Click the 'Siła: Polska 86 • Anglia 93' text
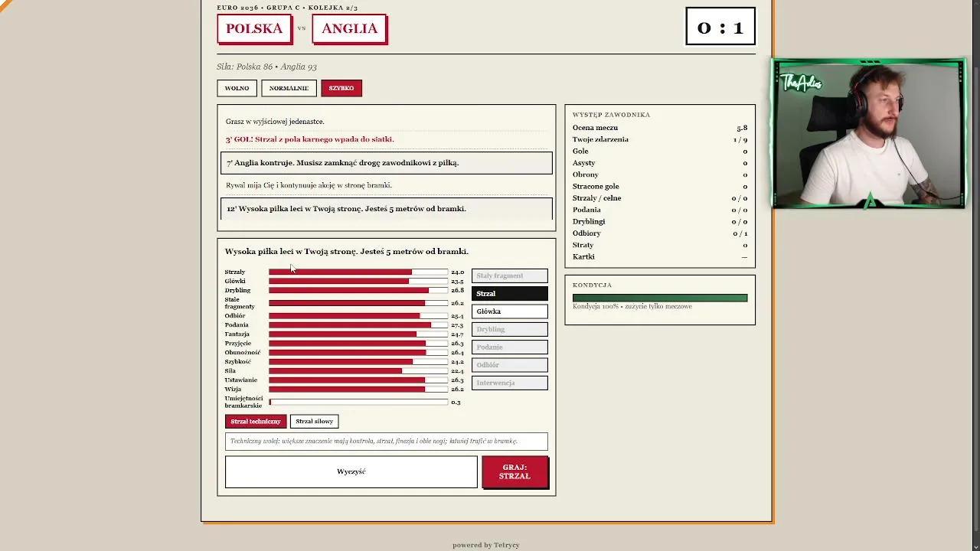Viewport: 980px width, 551px height. [266, 67]
